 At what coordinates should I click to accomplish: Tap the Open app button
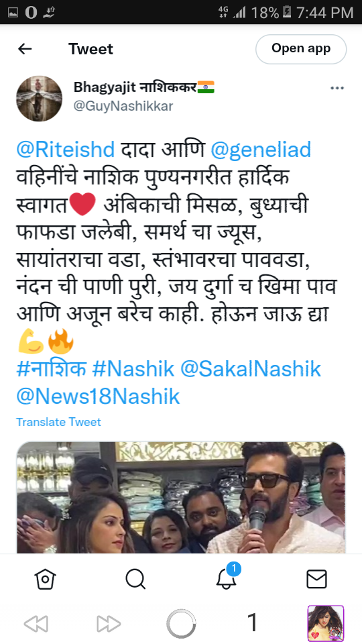pos(301,49)
